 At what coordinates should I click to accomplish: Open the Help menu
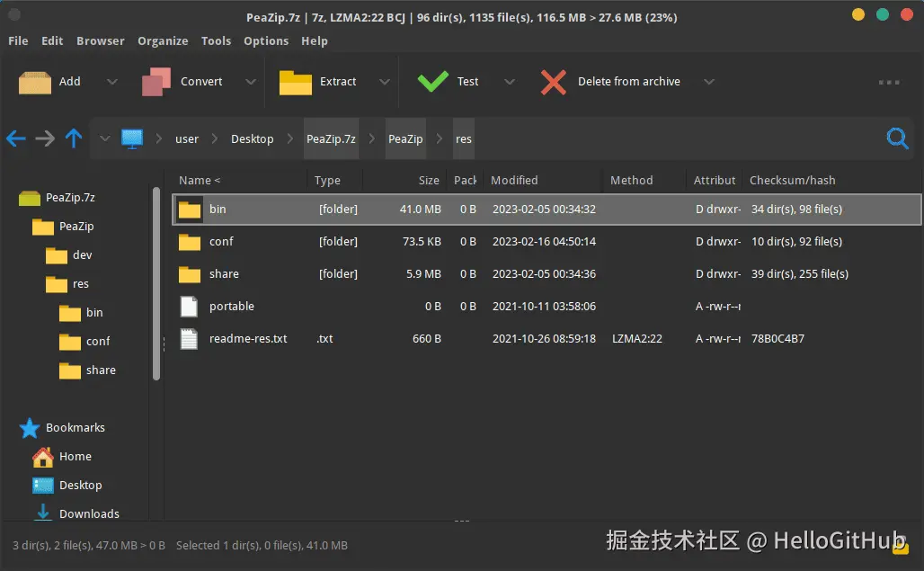(x=314, y=40)
